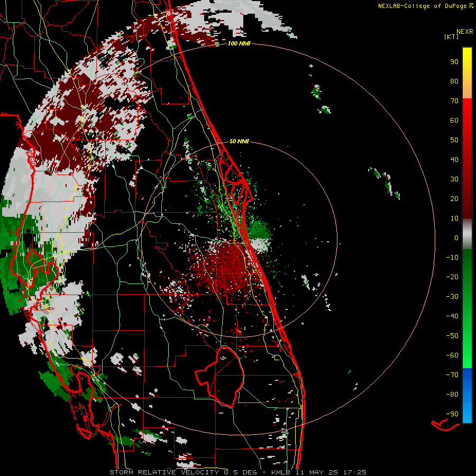Image resolution: width=476 pixels, height=476 pixels.
Task: Click the 20 value on velocity scale
Action: (x=454, y=198)
